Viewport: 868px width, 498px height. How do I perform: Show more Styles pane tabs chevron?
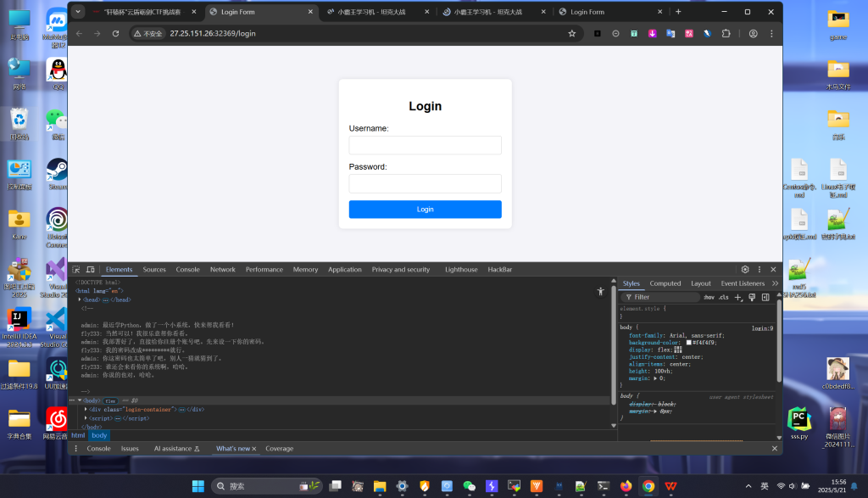tap(775, 283)
